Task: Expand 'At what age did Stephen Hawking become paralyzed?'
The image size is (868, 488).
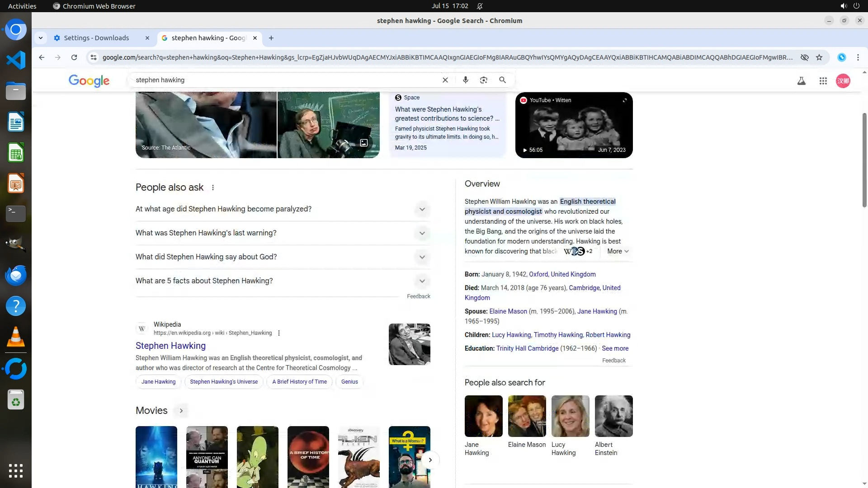Action: [x=422, y=209]
